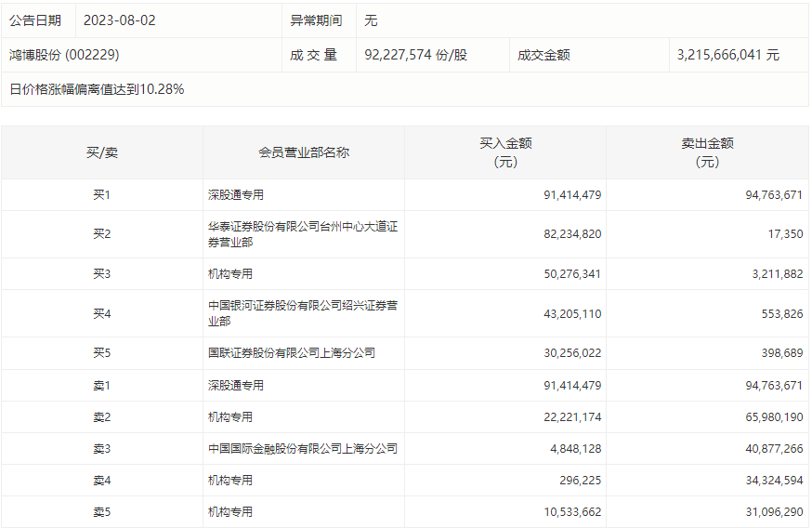812x528 pixels.
Task: Click the 成交量 label
Action: click(x=313, y=55)
